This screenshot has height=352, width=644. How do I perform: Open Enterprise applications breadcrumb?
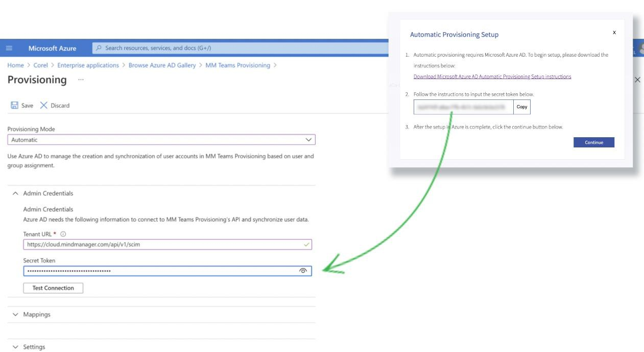click(88, 65)
